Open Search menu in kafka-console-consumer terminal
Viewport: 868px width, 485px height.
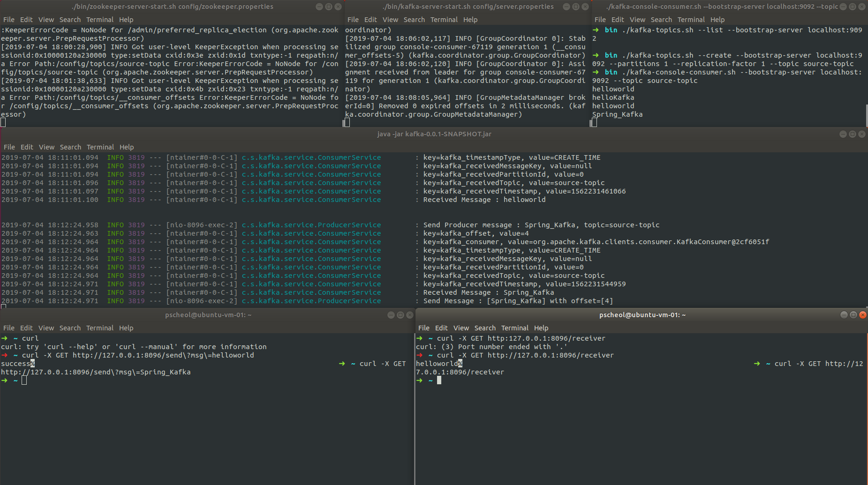(661, 20)
